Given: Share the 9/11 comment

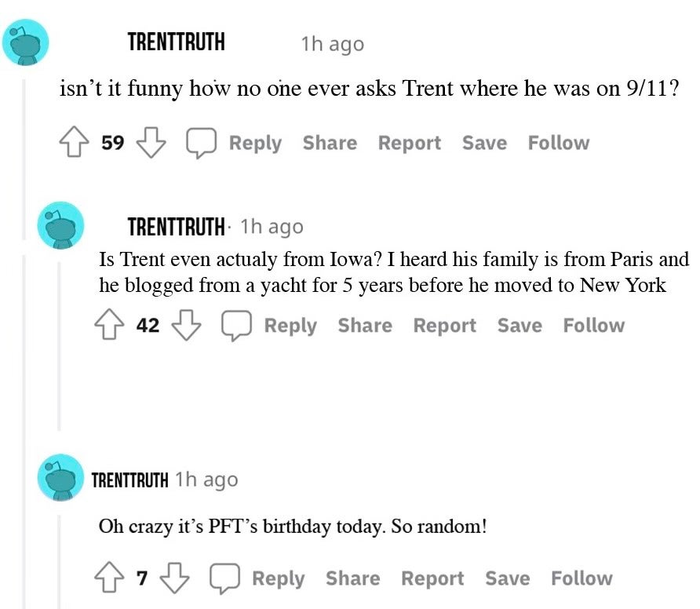Looking at the screenshot, I should tap(330, 143).
